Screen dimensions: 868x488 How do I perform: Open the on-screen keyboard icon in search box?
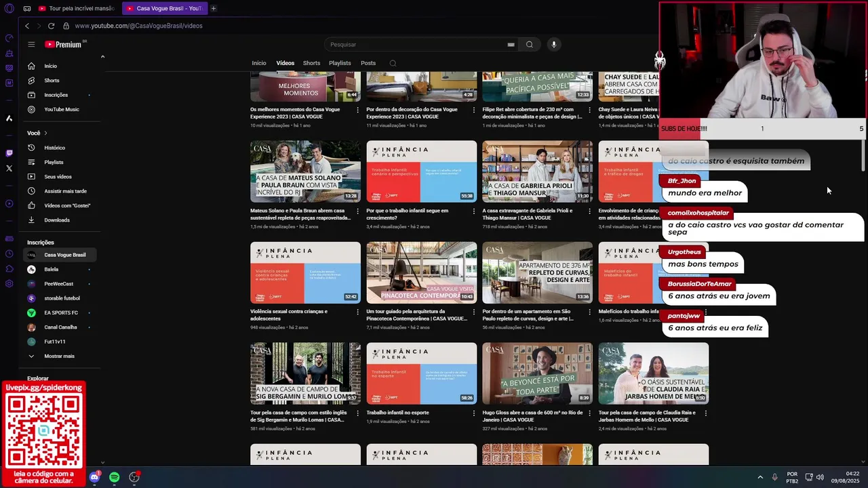click(511, 45)
